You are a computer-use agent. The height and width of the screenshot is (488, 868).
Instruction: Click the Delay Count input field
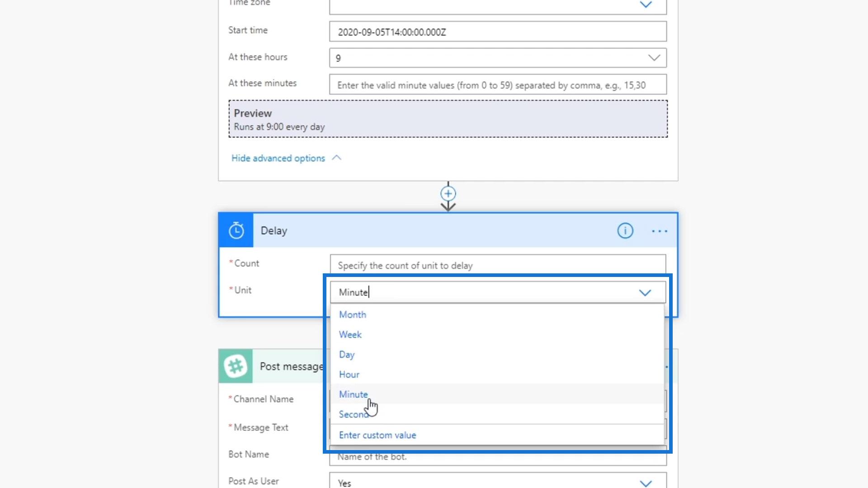click(x=497, y=265)
